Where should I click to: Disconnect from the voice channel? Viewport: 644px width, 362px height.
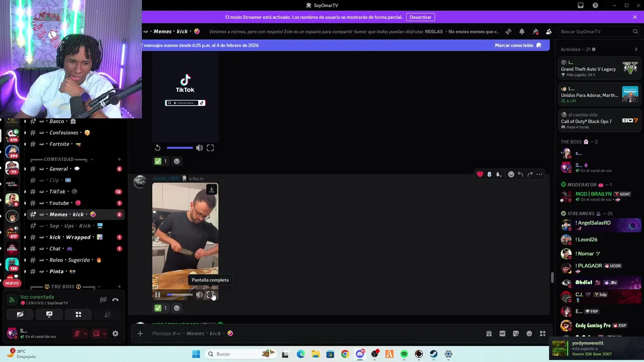click(115, 300)
